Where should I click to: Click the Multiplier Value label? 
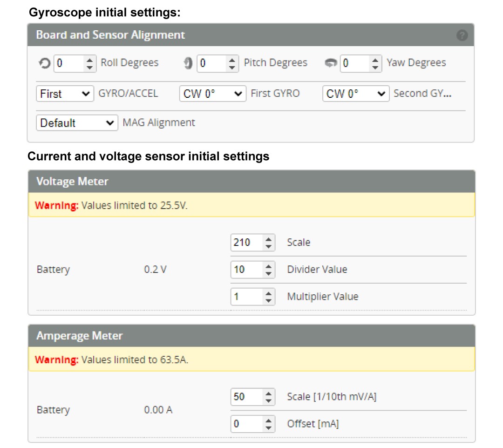pyautogui.click(x=323, y=297)
